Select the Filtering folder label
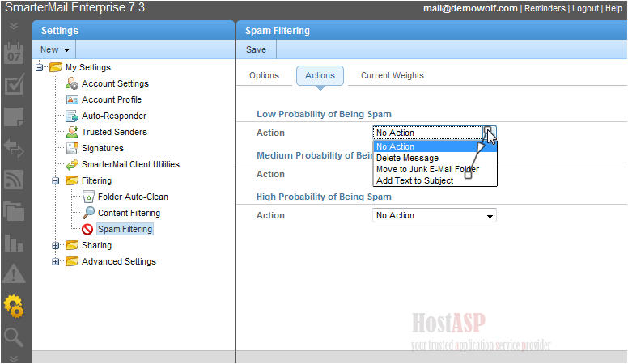 (96, 180)
